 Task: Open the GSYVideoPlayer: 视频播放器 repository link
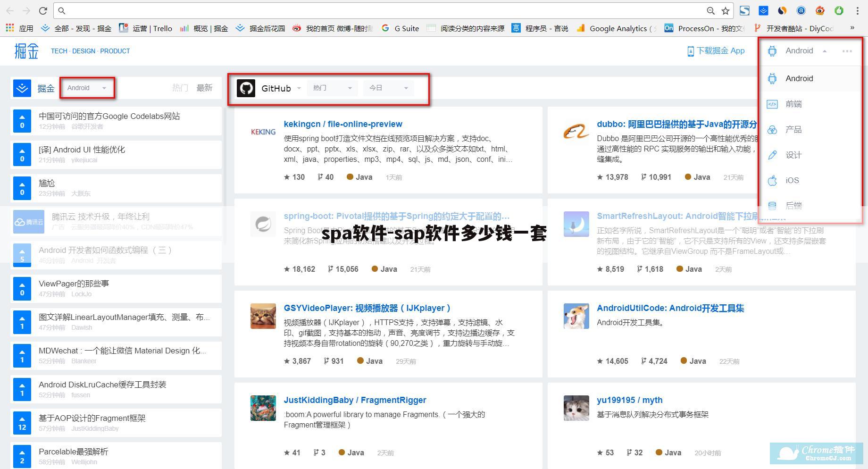click(367, 308)
